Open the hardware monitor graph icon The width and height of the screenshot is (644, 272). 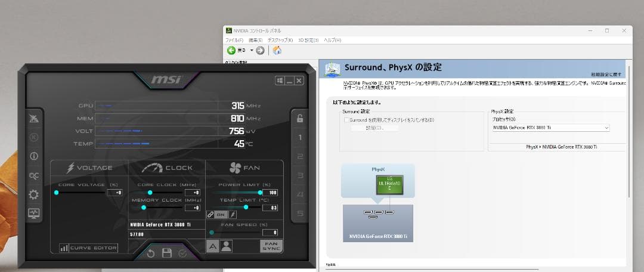pyautogui.click(x=33, y=213)
